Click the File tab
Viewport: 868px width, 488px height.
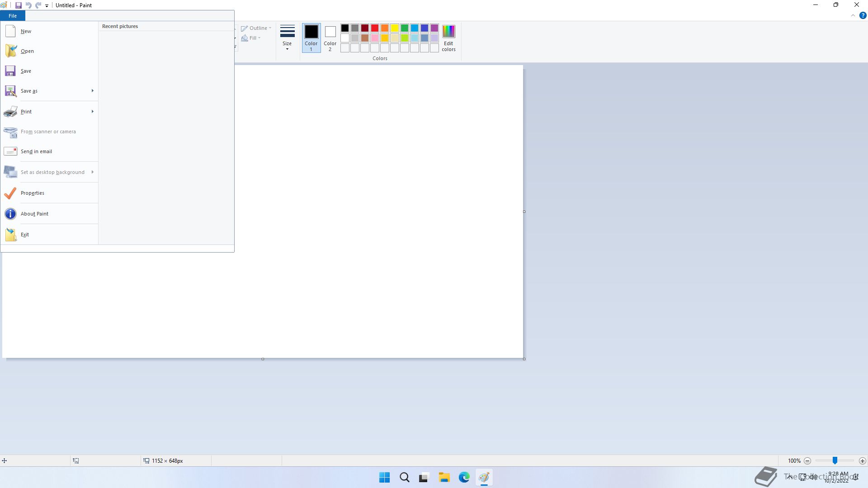(x=13, y=16)
